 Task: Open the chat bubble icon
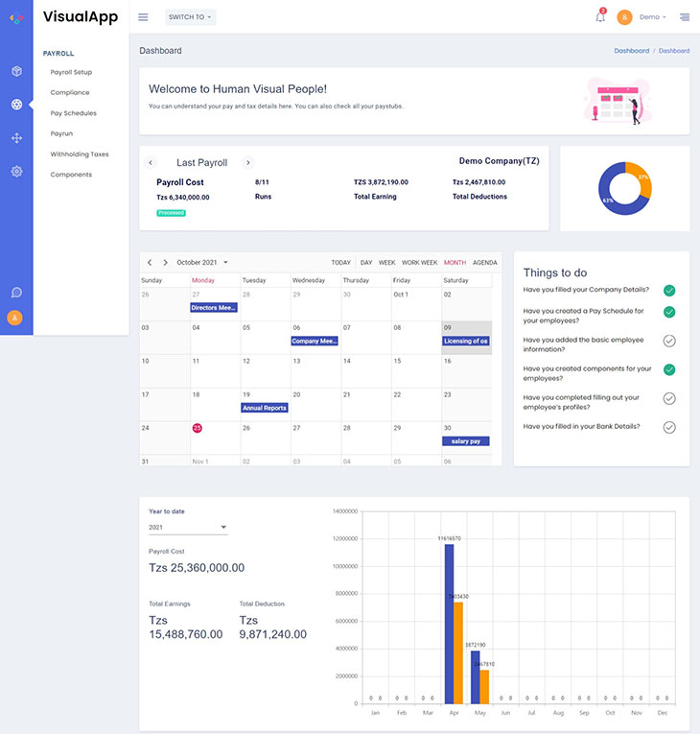pos(16,292)
